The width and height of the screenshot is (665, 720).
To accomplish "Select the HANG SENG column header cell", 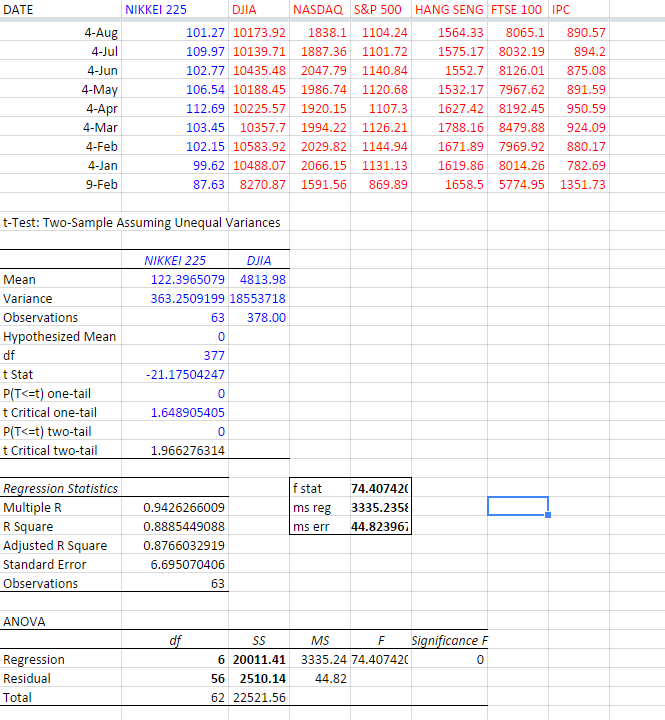I will tap(449, 9).
